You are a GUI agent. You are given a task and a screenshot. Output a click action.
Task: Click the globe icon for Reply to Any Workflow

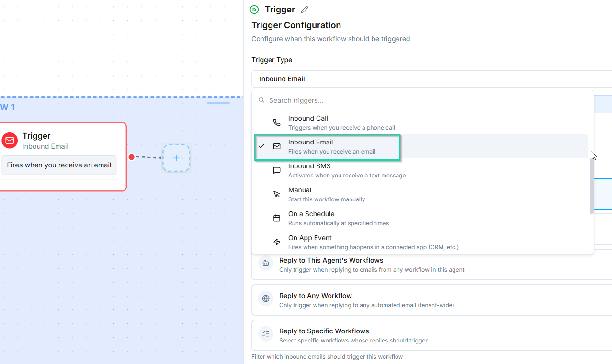click(266, 299)
